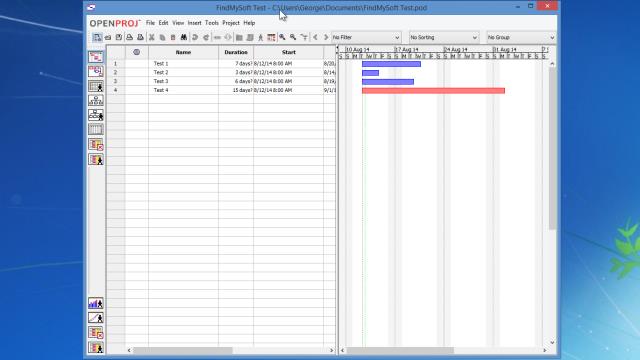Image resolution: width=640 pixels, height=360 pixels.
Task: Click the Scroll to Task icon
Action: pyautogui.click(x=304, y=38)
